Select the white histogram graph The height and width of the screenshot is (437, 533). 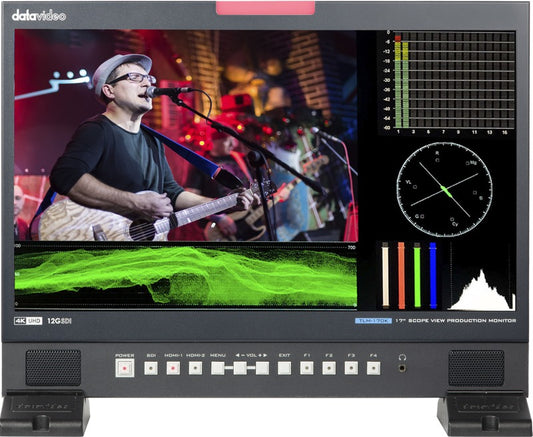click(482, 290)
